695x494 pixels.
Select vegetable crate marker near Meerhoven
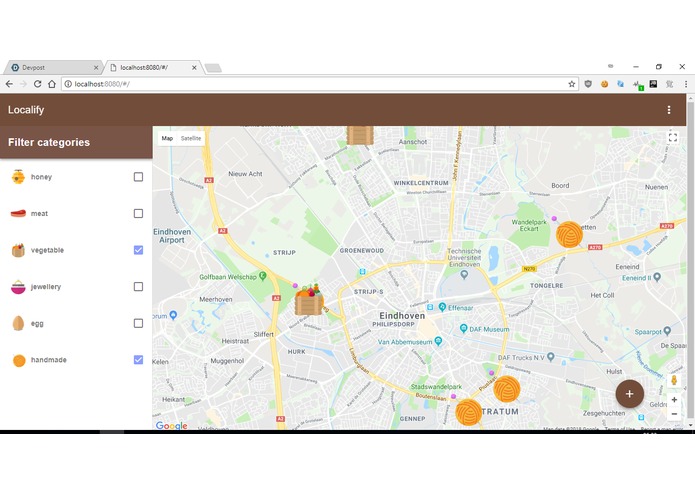[x=309, y=300]
